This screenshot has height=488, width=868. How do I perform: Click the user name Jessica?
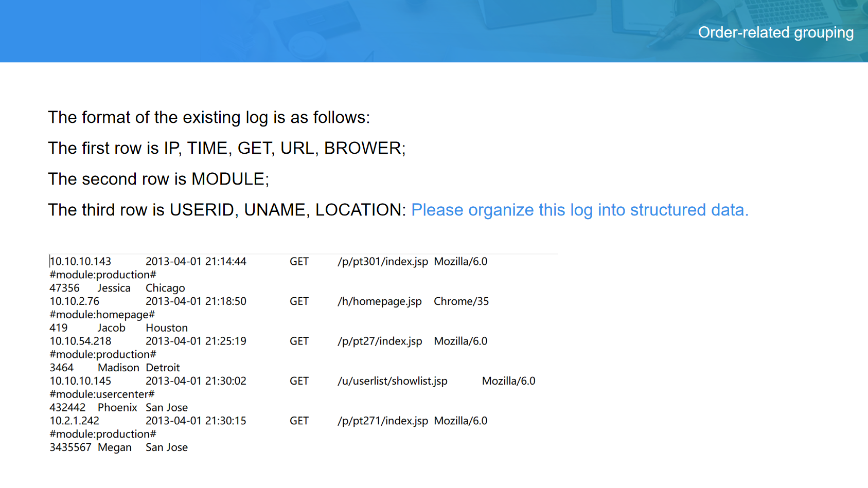click(x=114, y=288)
